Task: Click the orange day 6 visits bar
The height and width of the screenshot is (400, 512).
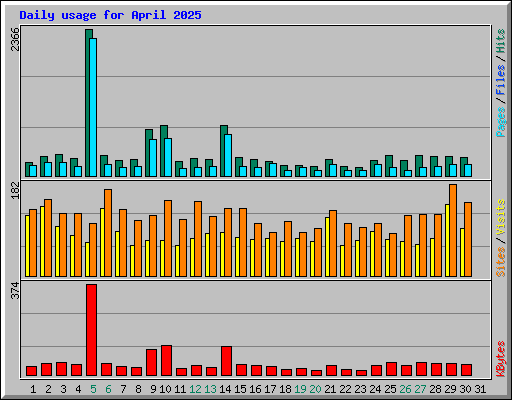Action: pyautogui.click(x=108, y=233)
